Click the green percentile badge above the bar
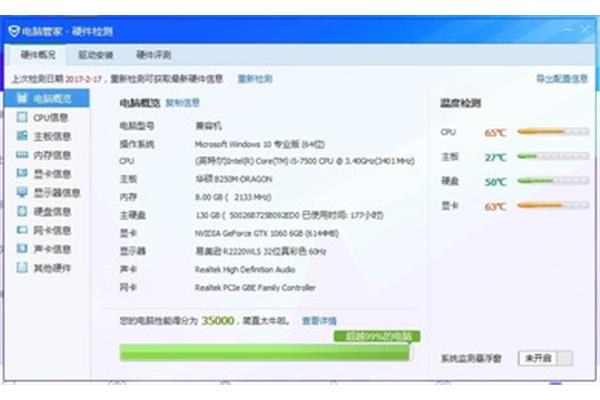 [377, 336]
